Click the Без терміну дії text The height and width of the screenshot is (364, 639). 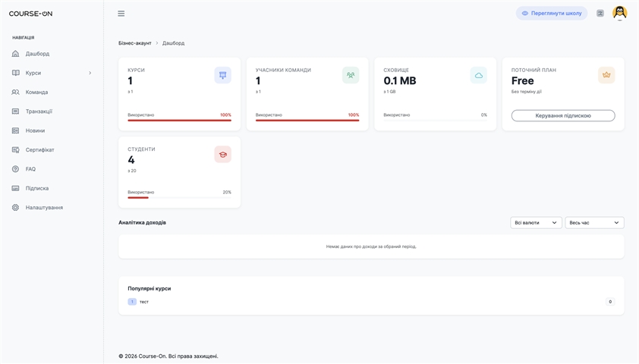[527, 92]
